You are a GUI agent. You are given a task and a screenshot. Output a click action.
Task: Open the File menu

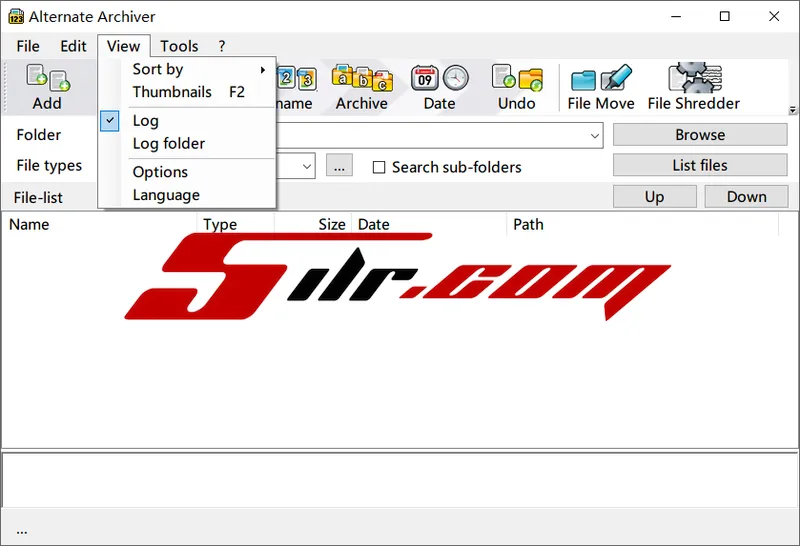point(28,46)
